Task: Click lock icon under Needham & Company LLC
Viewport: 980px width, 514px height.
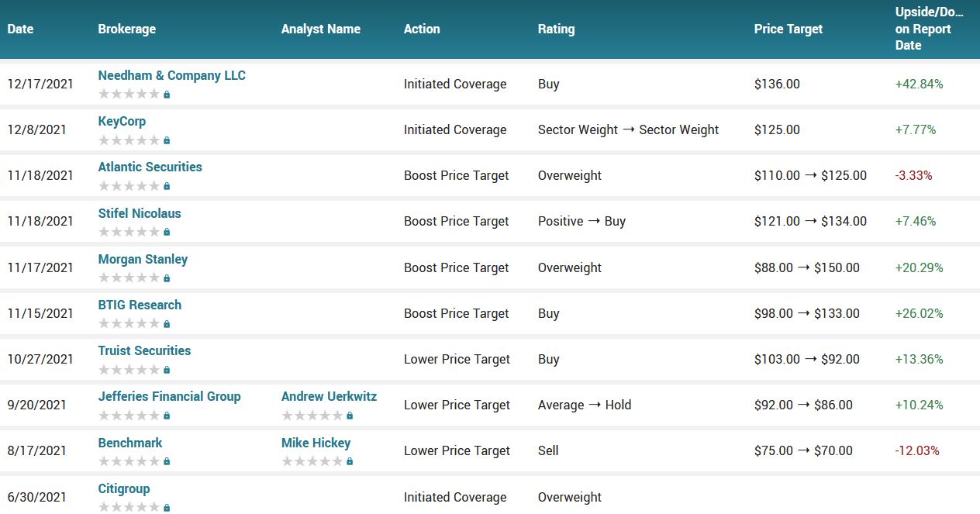Action: 167,95
